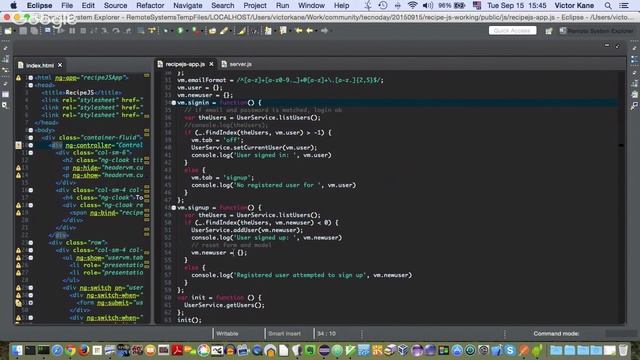Open the Run menu
Screen dimensions: 640x360
click(282, 5)
